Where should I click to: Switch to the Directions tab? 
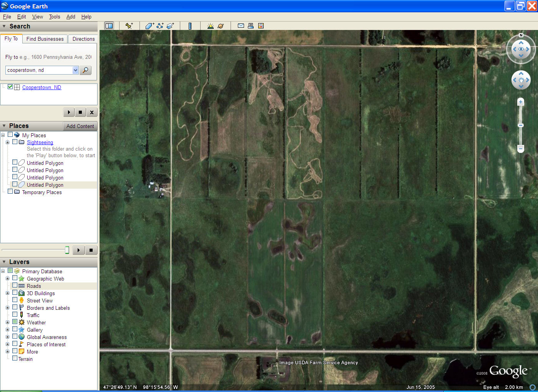83,39
